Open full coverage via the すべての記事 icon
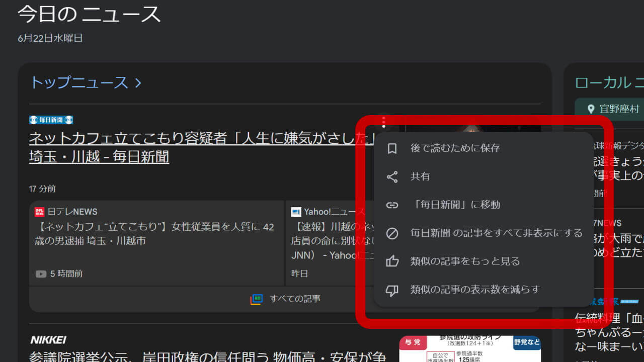Image resolution: width=644 pixels, height=362 pixels. 256,299
